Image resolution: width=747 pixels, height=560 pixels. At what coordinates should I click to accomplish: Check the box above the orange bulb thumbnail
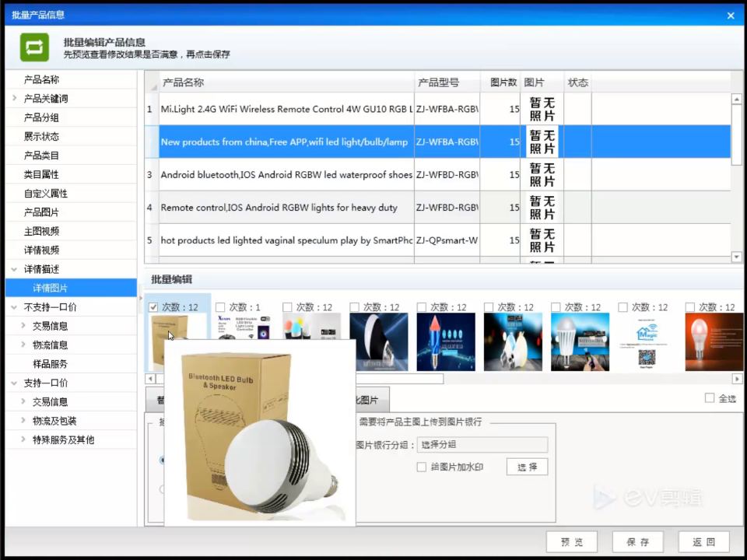point(690,307)
